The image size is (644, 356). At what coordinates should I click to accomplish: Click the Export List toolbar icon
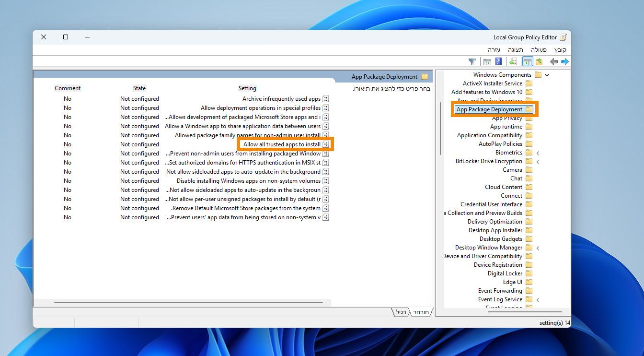(513, 62)
